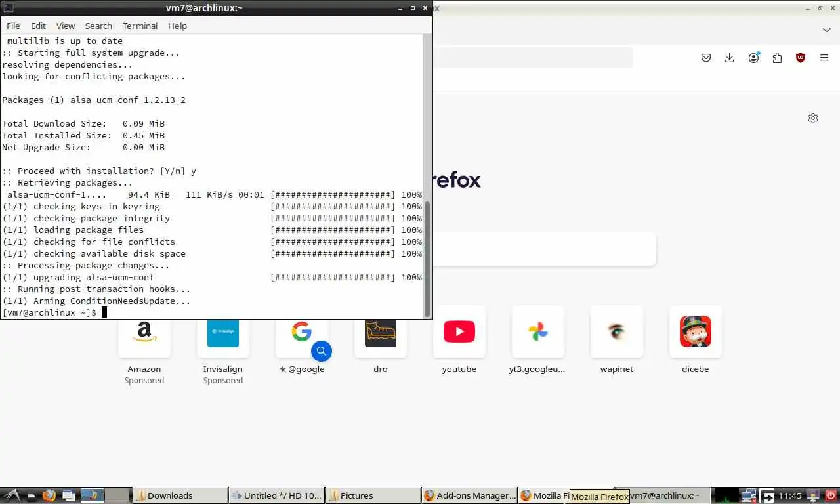
Task: Click 'Arming ConditionNeedsUpdate...' line
Action: pyautogui.click(x=96, y=301)
